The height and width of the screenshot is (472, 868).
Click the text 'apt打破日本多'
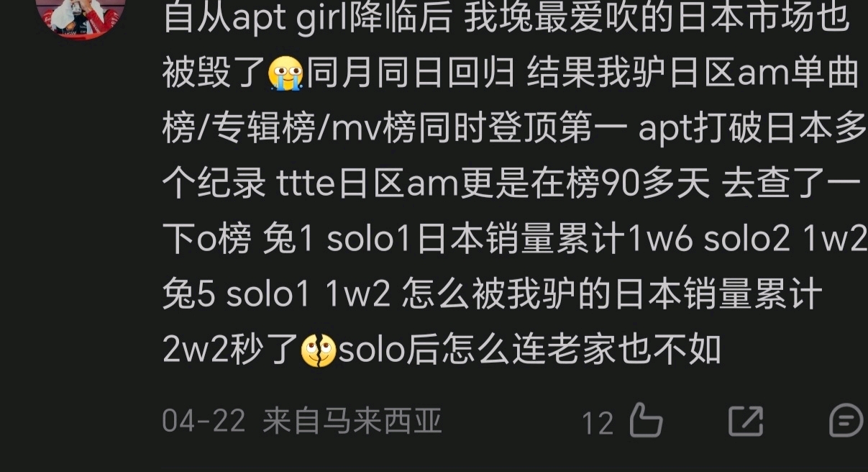point(752,129)
